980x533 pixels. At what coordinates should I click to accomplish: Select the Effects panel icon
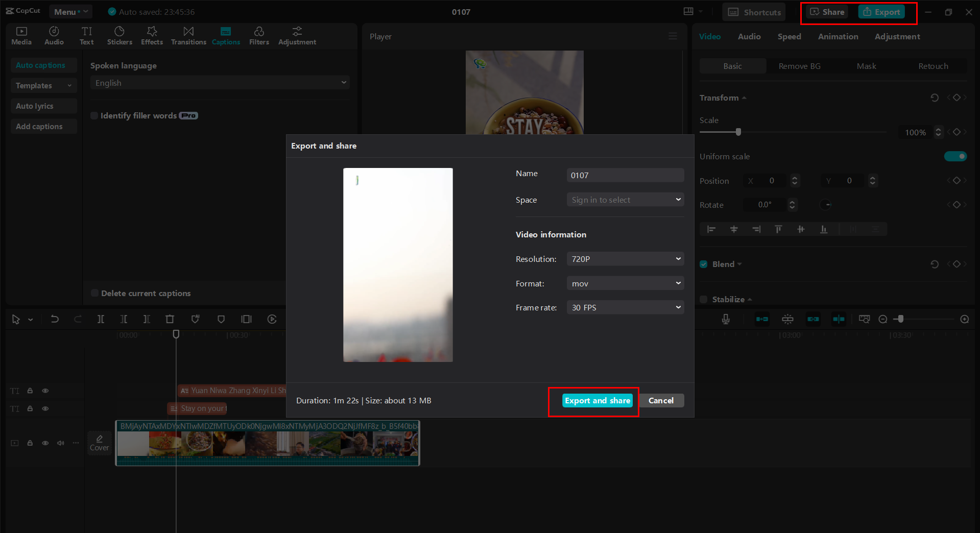152,35
